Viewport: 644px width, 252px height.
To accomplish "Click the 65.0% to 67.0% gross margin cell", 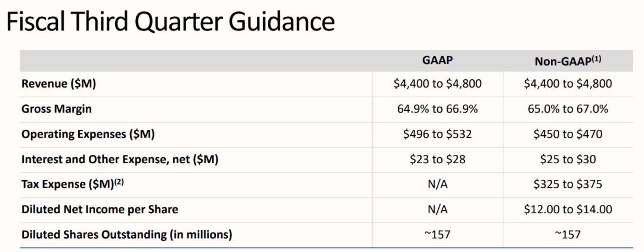I will pos(568,109).
